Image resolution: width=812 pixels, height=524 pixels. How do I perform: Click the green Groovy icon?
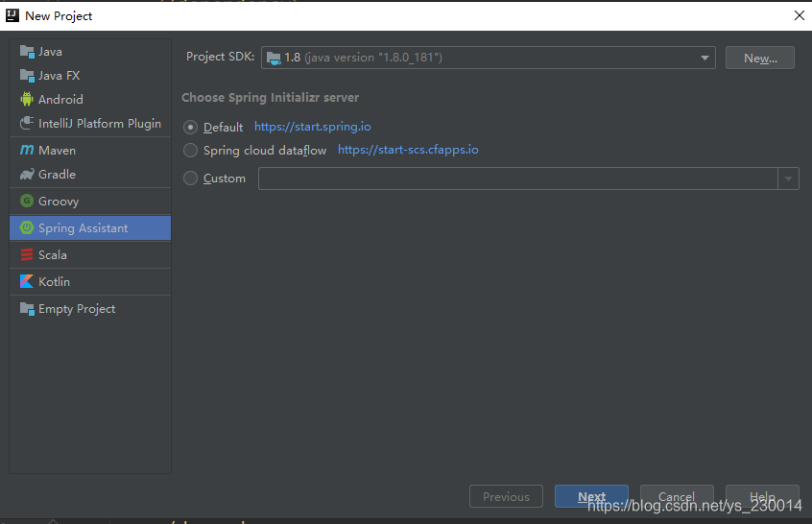tap(27, 201)
